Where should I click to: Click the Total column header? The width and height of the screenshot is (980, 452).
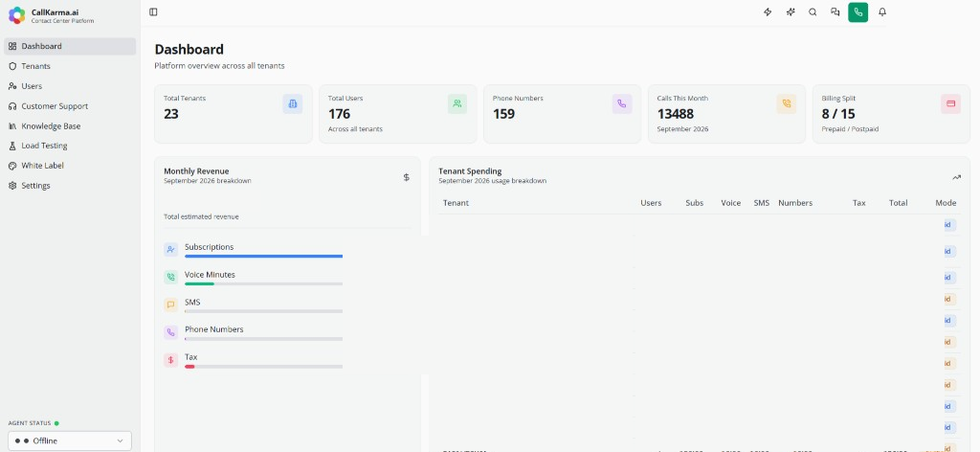click(898, 203)
